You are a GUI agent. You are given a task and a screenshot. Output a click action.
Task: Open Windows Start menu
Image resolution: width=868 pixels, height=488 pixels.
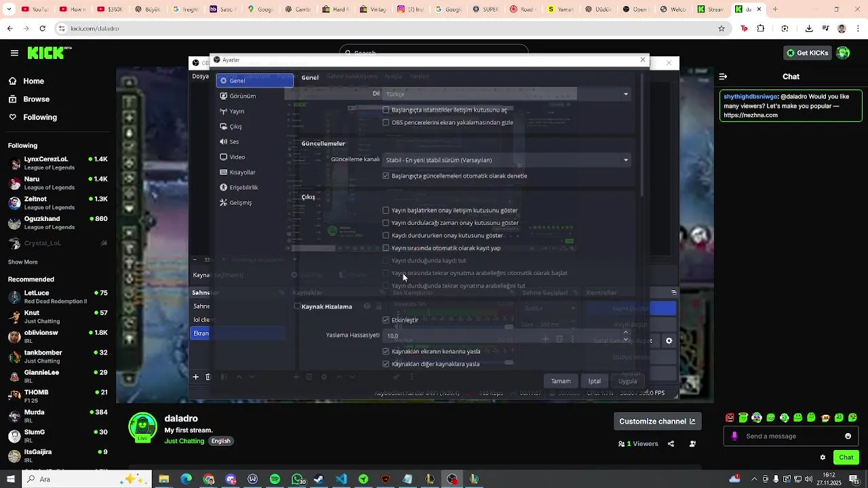click(10, 479)
